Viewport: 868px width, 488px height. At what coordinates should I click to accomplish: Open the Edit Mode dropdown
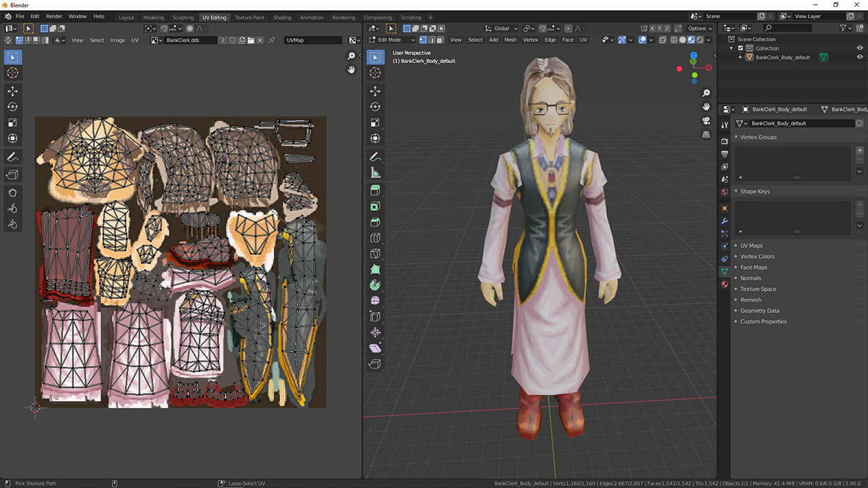(x=393, y=39)
